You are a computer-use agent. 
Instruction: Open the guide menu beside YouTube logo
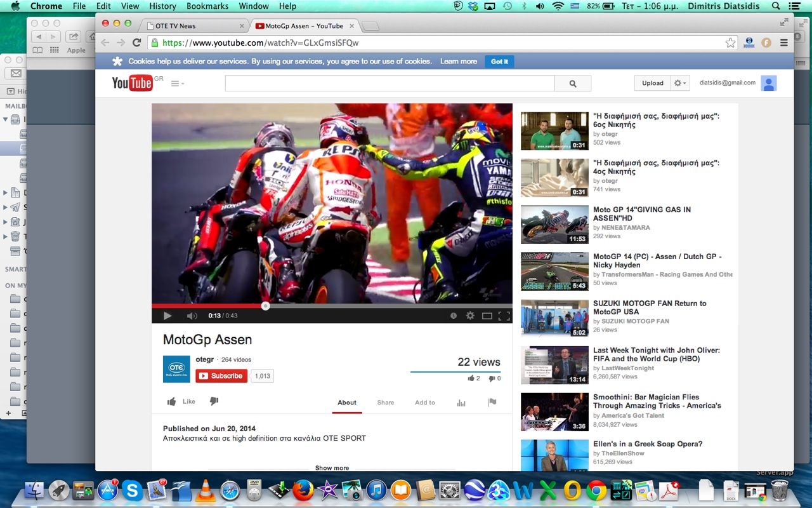tap(177, 83)
